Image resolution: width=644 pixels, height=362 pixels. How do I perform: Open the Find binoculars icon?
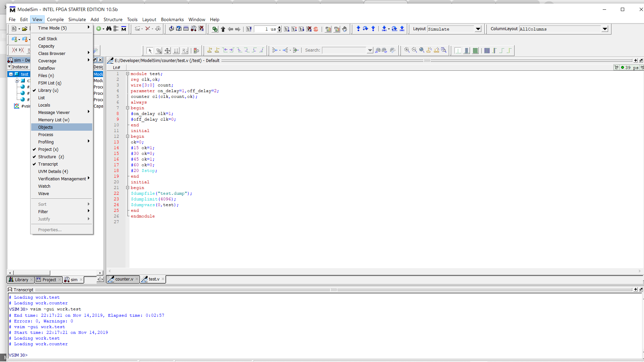tap(109, 29)
